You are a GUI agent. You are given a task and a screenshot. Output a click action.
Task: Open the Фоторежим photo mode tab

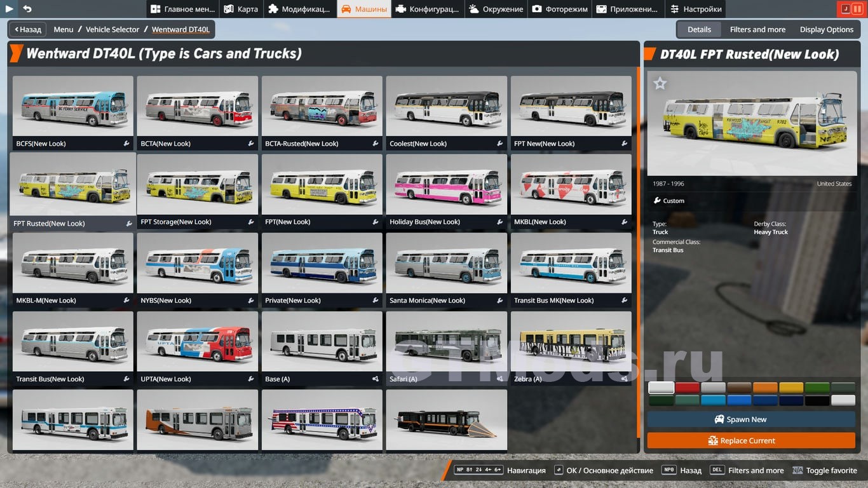[x=560, y=9]
